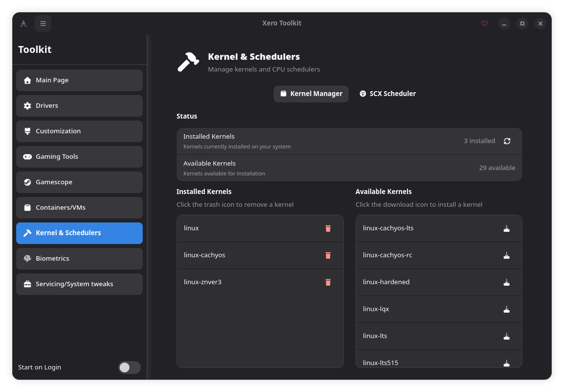The image size is (564, 392).
Task: Open the hamburger menu in header
Action: [x=43, y=24]
